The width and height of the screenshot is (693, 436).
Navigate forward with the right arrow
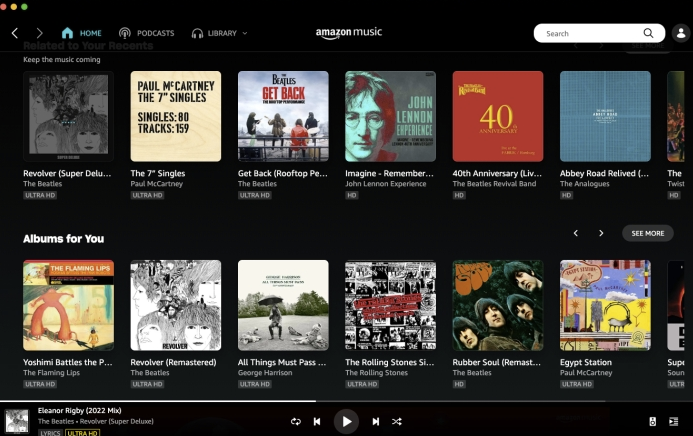coord(39,33)
